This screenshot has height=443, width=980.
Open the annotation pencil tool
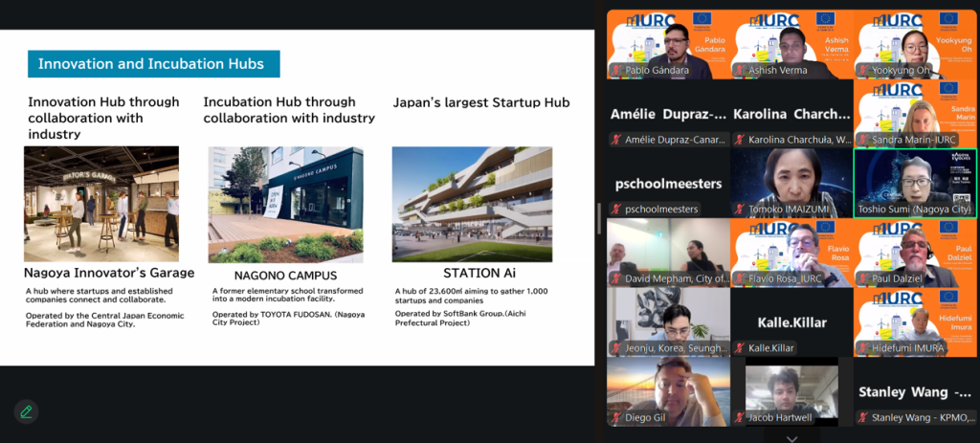tap(26, 411)
